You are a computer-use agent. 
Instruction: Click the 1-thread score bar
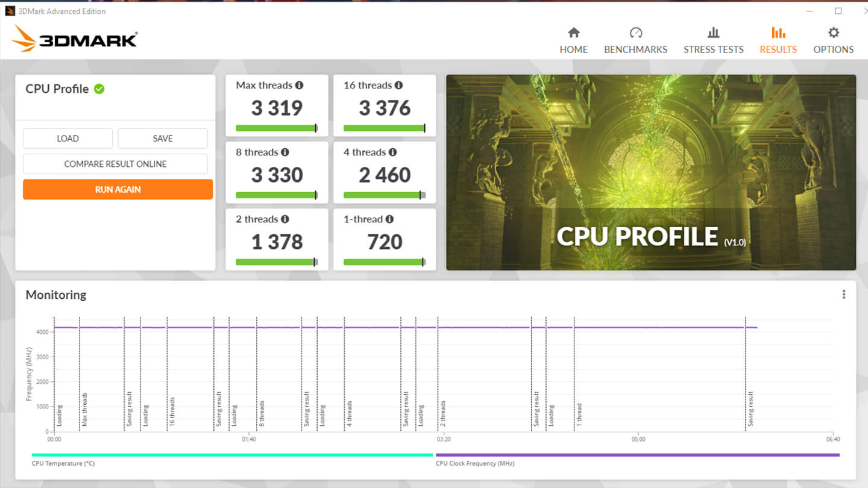pyautogui.click(x=385, y=262)
